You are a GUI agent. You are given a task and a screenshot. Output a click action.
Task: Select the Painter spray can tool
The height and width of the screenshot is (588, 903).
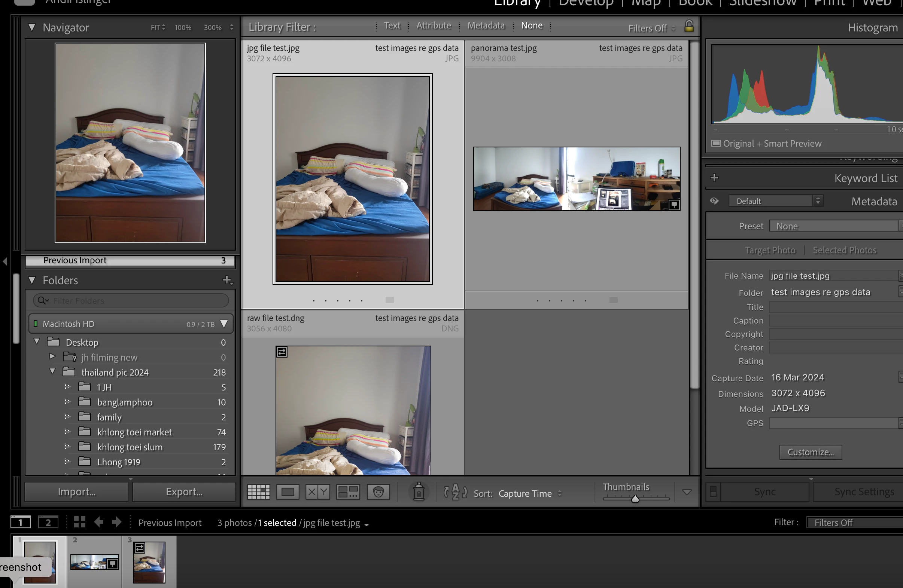coord(419,492)
